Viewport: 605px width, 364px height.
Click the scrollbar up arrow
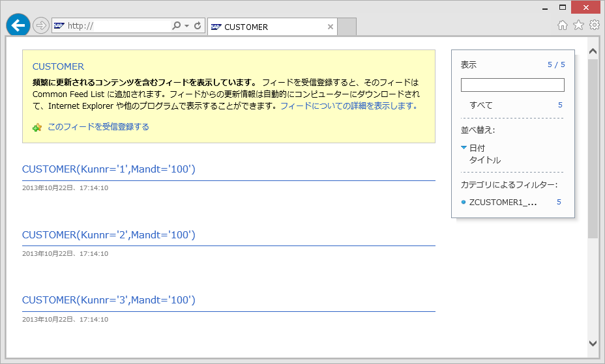click(x=593, y=51)
